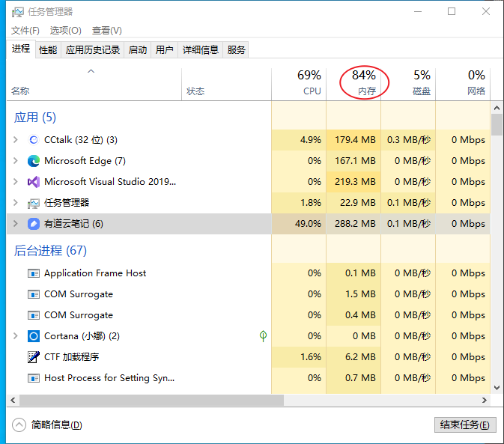Viewport: 504px width, 444px height.
Task: Select the 后台进程 (67) group heading
Action: point(50,251)
